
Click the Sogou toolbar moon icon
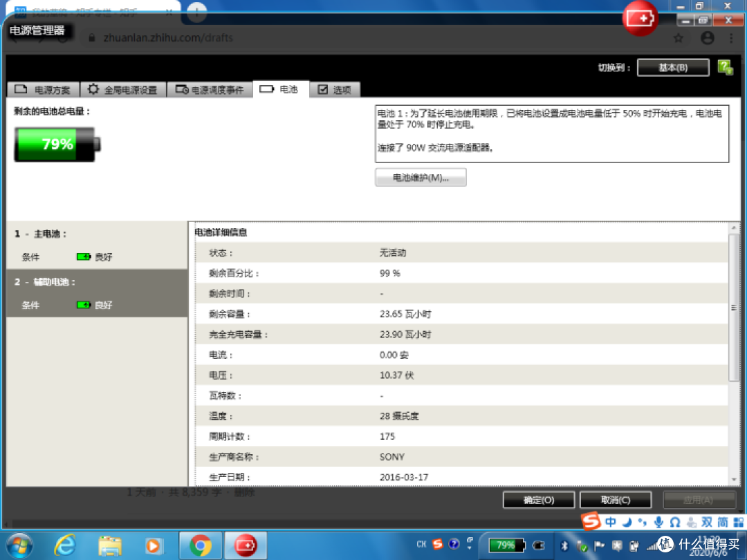[627, 523]
